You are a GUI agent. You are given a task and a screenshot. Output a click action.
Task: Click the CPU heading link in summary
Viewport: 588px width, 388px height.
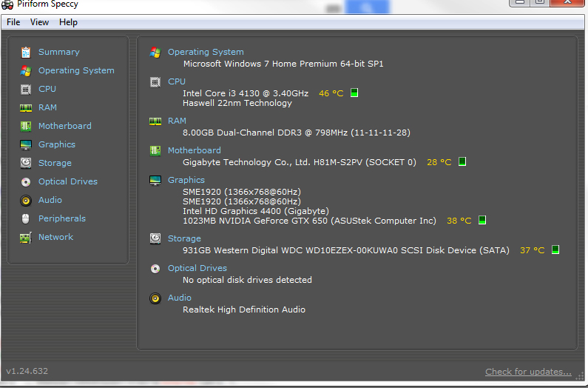click(x=177, y=81)
